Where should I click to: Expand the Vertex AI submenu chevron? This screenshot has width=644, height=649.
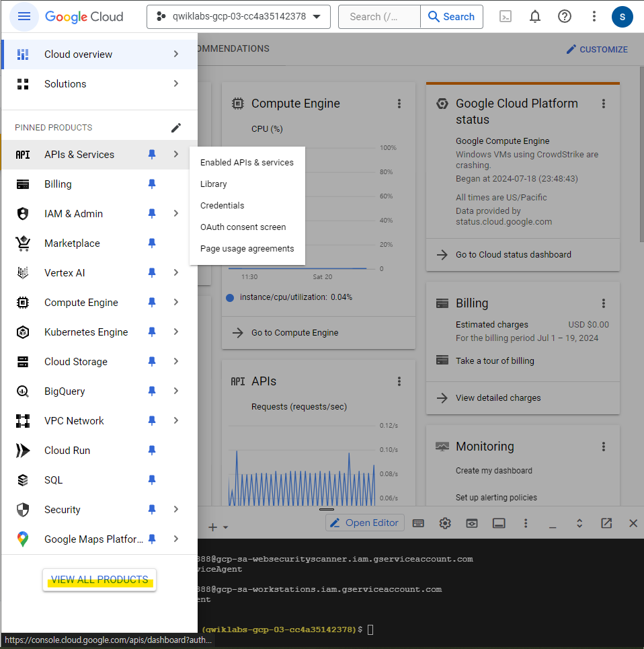click(175, 273)
